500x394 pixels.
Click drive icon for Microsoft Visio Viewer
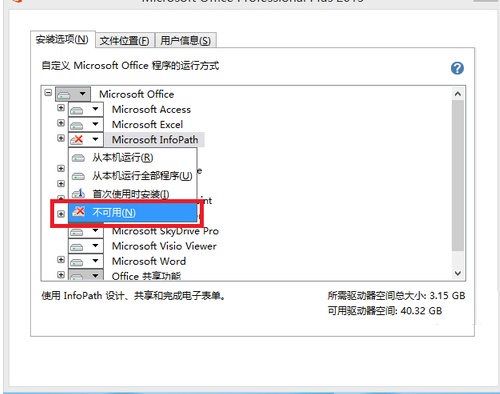coord(77,247)
